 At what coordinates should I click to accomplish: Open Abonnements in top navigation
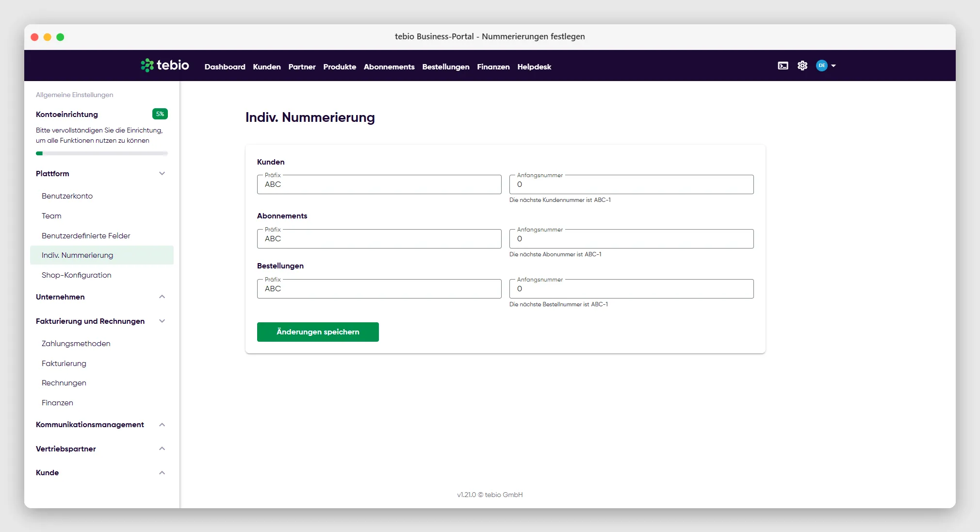(x=389, y=66)
